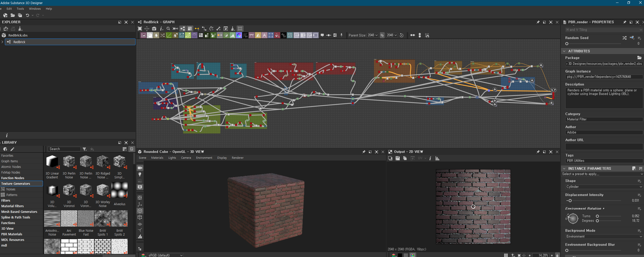Randomize the Random Seed with shuffle icon
This screenshot has width=644, height=257.
coord(624,38)
